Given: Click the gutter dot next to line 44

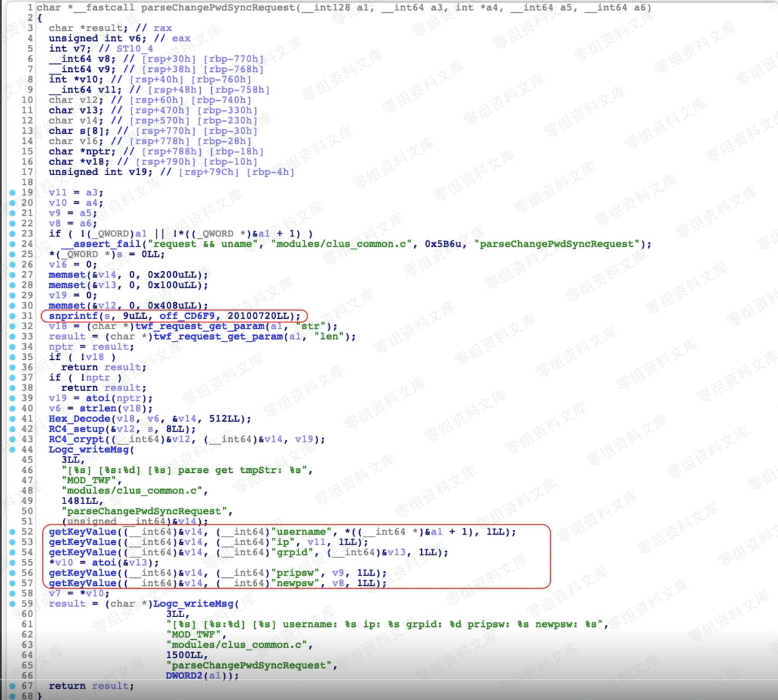Looking at the screenshot, I should tap(12, 449).
